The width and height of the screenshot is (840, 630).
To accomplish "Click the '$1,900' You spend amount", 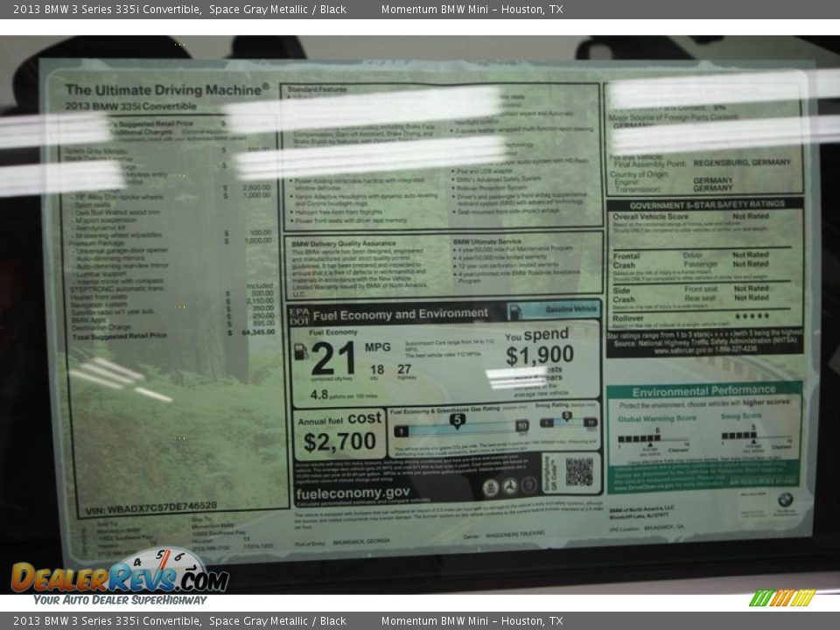I will click(540, 355).
